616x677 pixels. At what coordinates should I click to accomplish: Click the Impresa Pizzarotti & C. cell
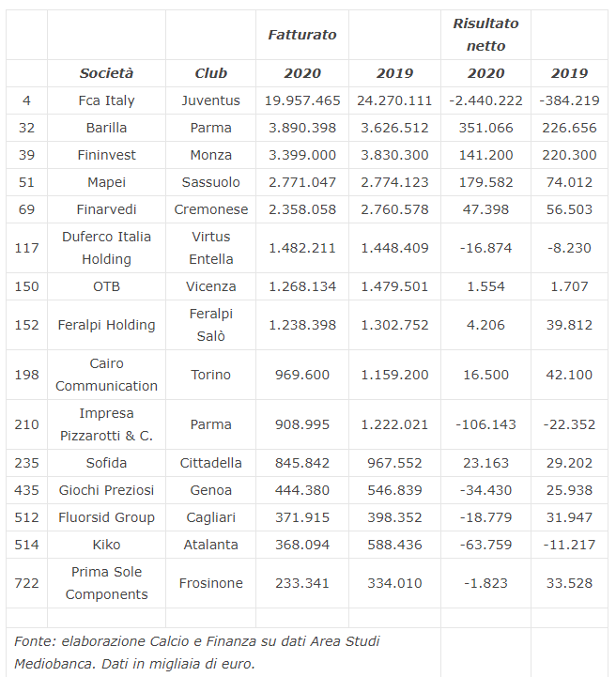click(x=106, y=424)
